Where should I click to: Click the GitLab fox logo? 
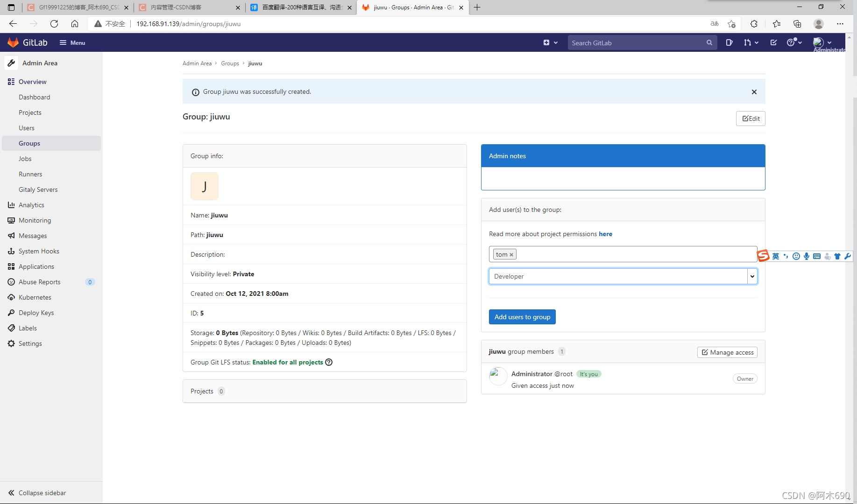pos(13,42)
